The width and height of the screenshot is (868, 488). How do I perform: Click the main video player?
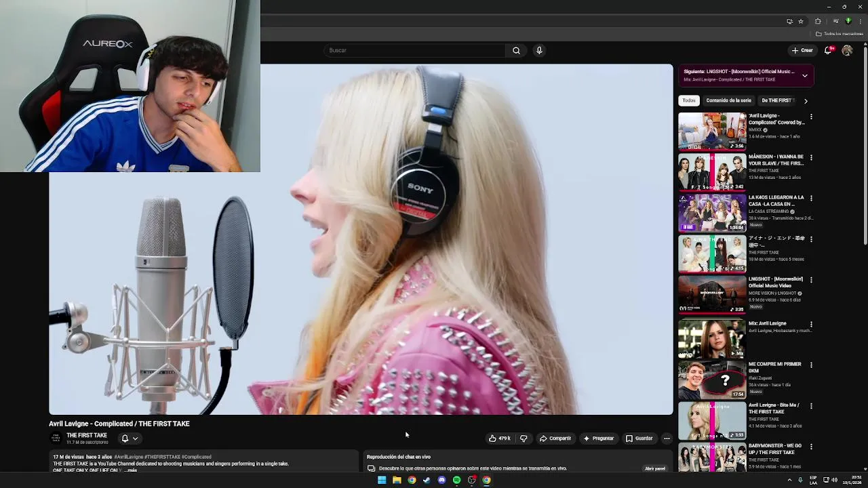click(x=361, y=239)
